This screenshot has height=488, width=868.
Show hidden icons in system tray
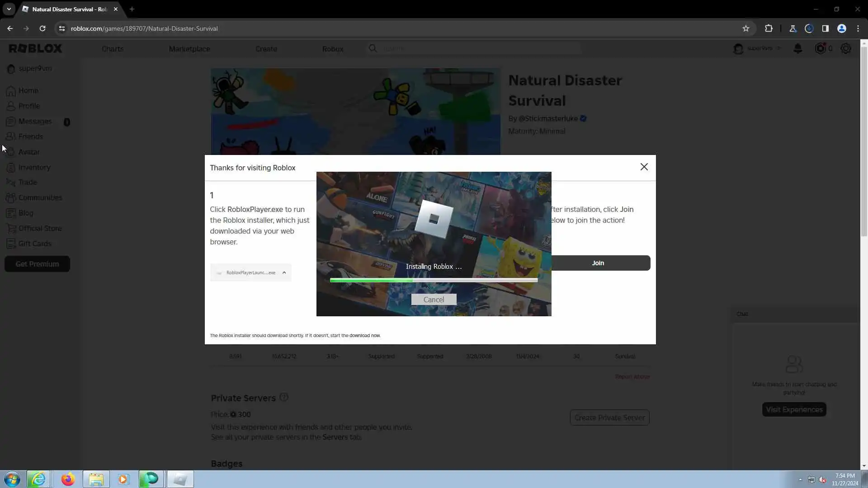pos(800,479)
